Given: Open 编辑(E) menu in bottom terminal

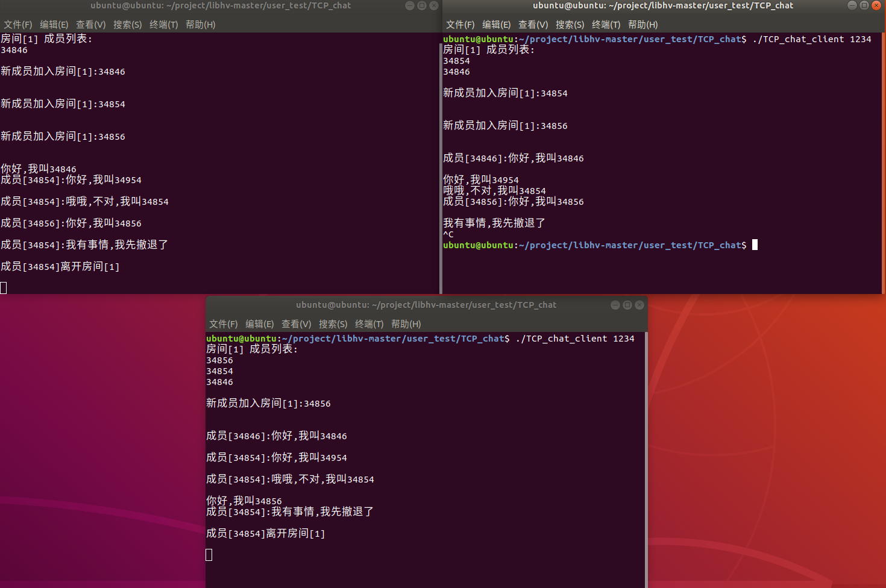Looking at the screenshot, I should click(260, 324).
